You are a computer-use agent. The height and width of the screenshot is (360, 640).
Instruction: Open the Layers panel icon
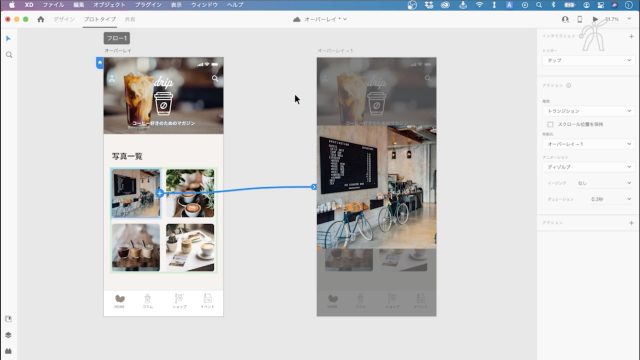[9, 335]
